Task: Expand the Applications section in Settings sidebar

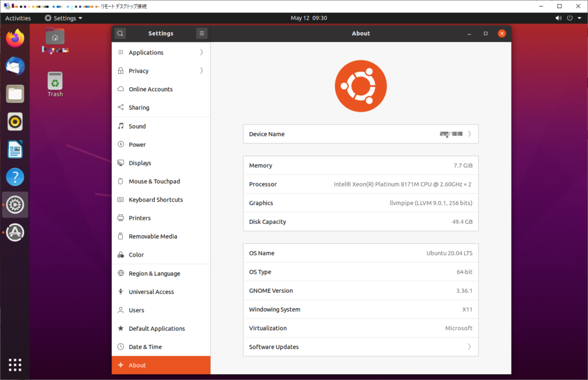Action: click(161, 52)
